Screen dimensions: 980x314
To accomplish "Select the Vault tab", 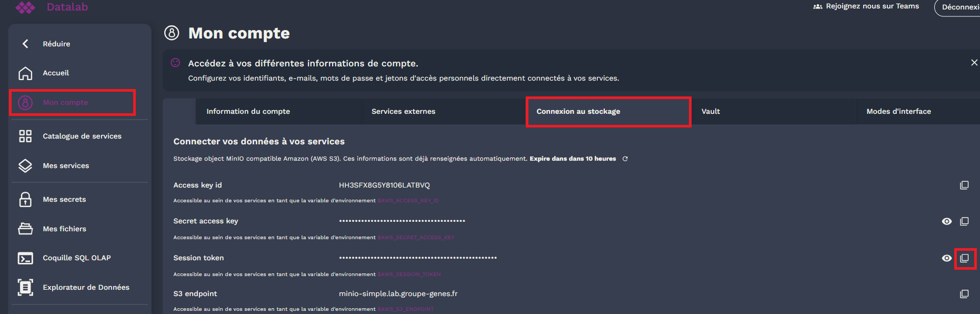I will pyautogui.click(x=711, y=111).
